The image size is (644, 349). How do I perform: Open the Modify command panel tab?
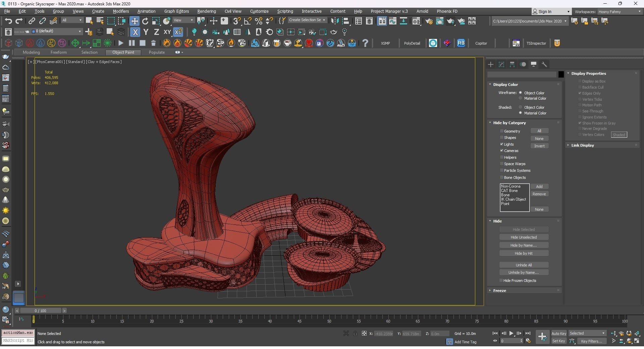pos(501,64)
